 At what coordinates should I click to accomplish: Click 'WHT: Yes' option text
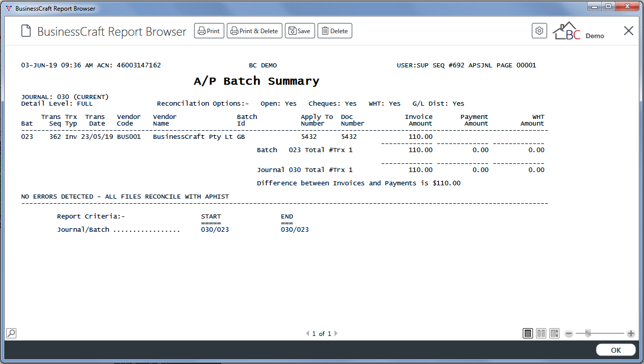coord(384,103)
